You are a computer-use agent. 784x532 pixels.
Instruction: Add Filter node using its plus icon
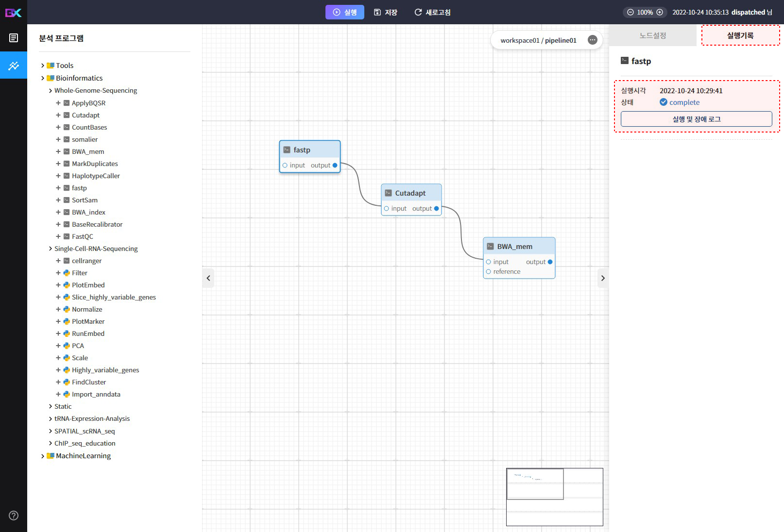coord(58,273)
